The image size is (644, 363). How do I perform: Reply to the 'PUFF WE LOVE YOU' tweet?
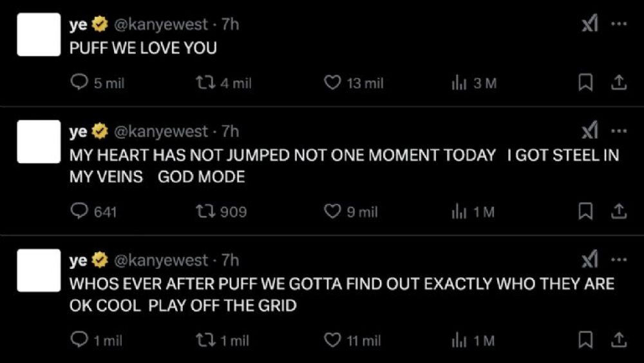(x=79, y=83)
